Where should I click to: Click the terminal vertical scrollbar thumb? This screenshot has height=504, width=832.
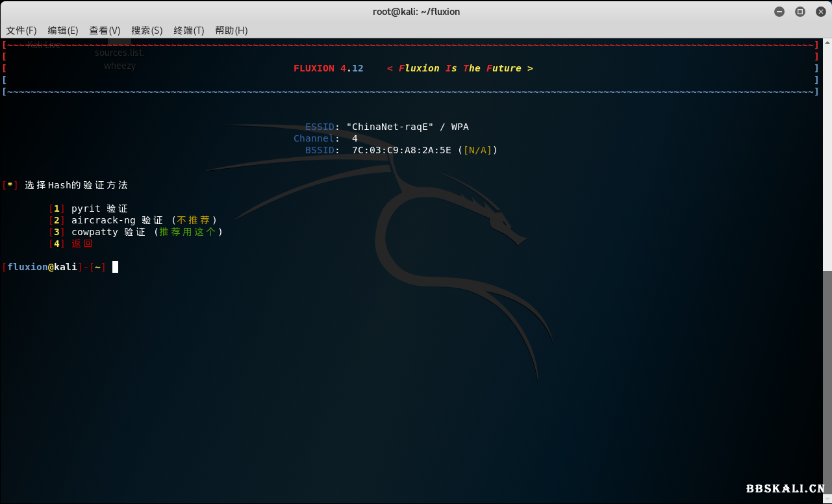click(827, 383)
